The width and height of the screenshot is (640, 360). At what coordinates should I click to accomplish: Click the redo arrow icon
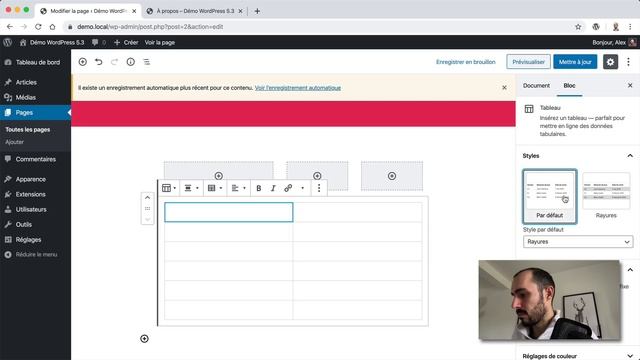click(x=114, y=62)
